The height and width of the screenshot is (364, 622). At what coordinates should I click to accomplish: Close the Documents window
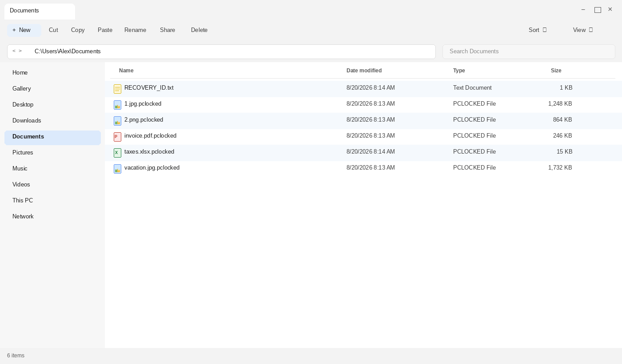click(610, 9)
